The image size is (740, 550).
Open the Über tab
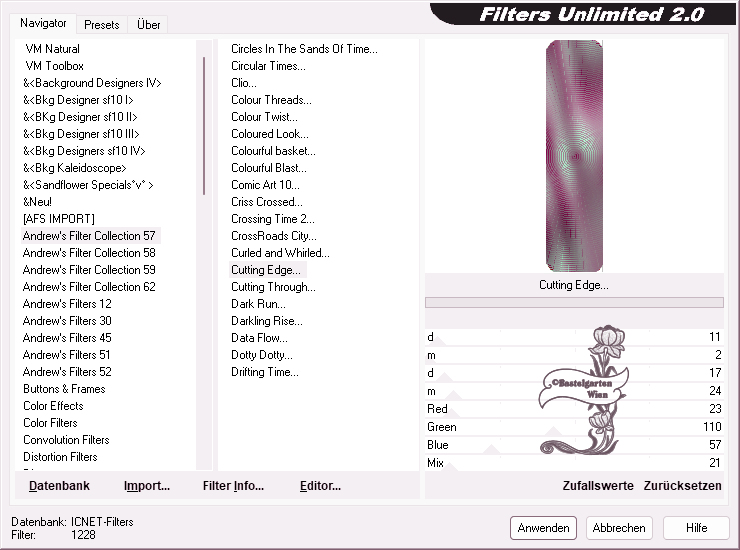click(x=149, y=25)
